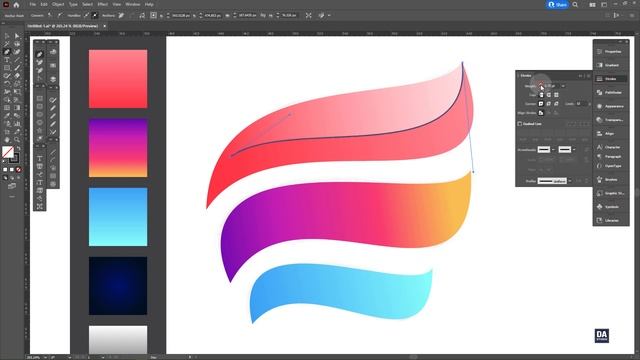Set stroke cap to Round Cap
The image size is (640, 360).
(549, 95)
